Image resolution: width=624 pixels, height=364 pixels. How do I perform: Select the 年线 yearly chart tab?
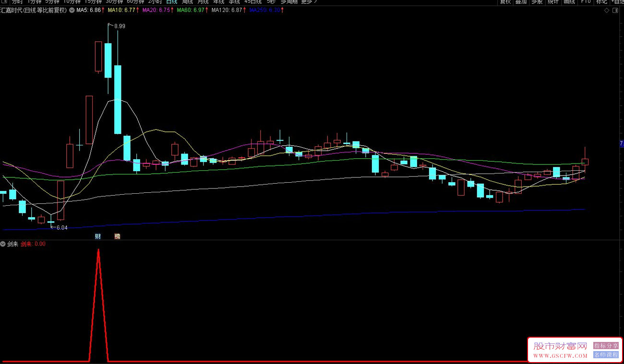click(x=219, y=2)
